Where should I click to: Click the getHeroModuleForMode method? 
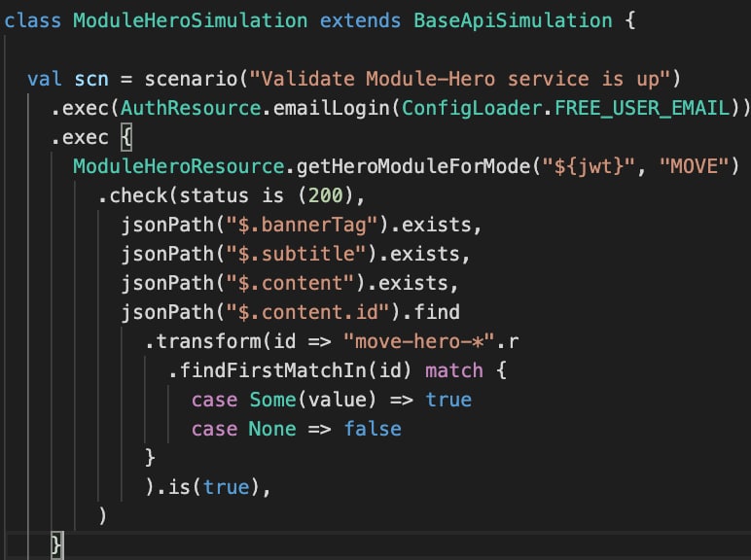click(413, 166)
